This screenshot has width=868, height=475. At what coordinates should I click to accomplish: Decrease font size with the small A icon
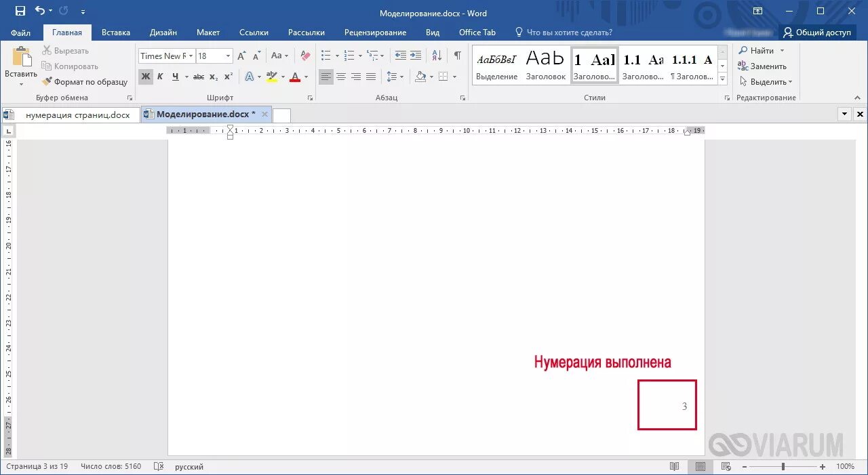point(256,56)
